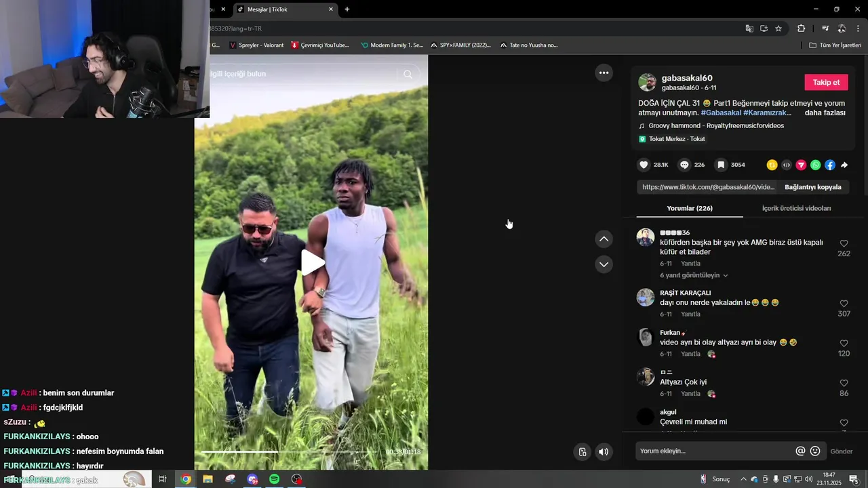This screenshot has width=868, height=488.
Task: Go to previous video with up arrow
Action: click(604, 239)
